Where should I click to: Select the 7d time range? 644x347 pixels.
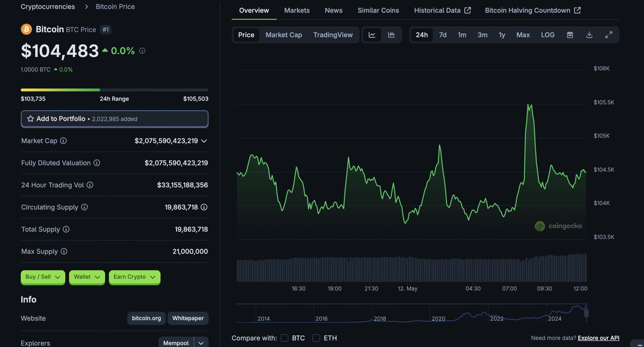tap(443, 35)
